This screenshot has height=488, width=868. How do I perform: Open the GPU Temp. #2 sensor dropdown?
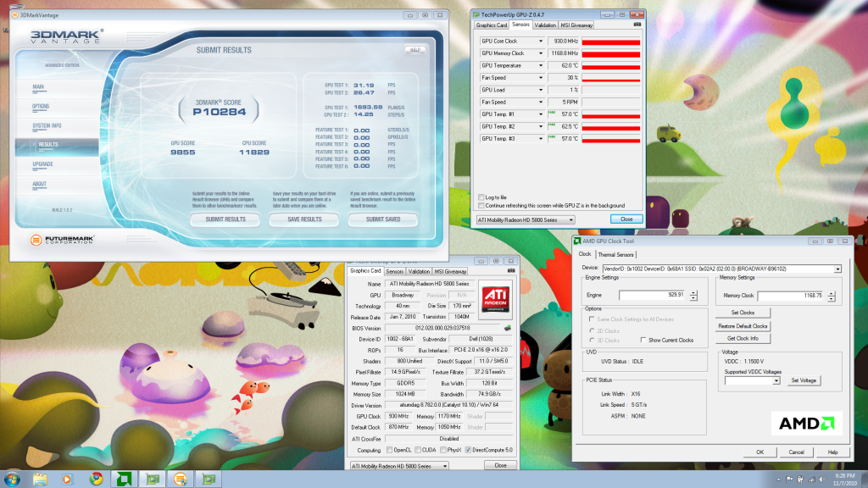pyautogui.click(x=541, y=126)
